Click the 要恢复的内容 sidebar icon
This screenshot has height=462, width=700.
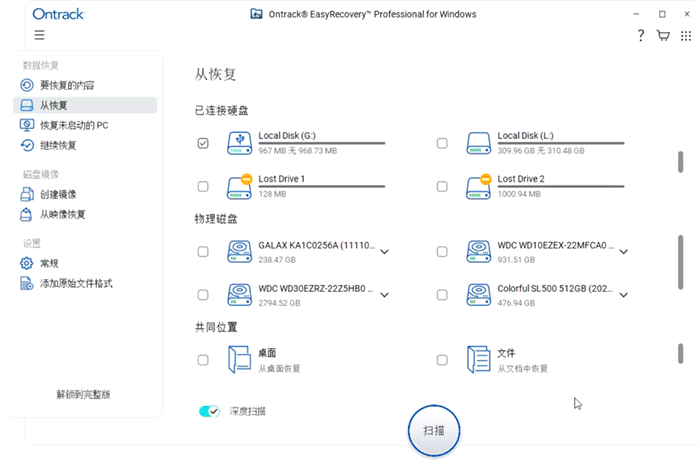pyautogui.click(x=27, y=85)
